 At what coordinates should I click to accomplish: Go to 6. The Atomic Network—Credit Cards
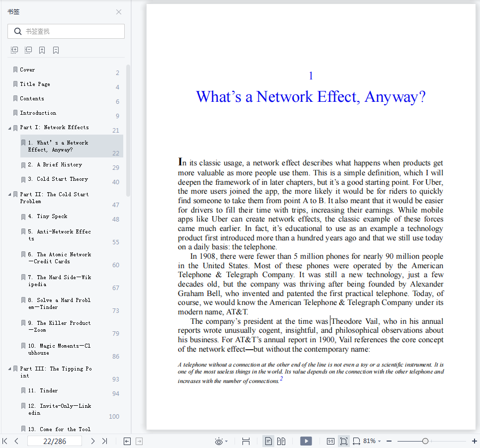coord(60,258)
